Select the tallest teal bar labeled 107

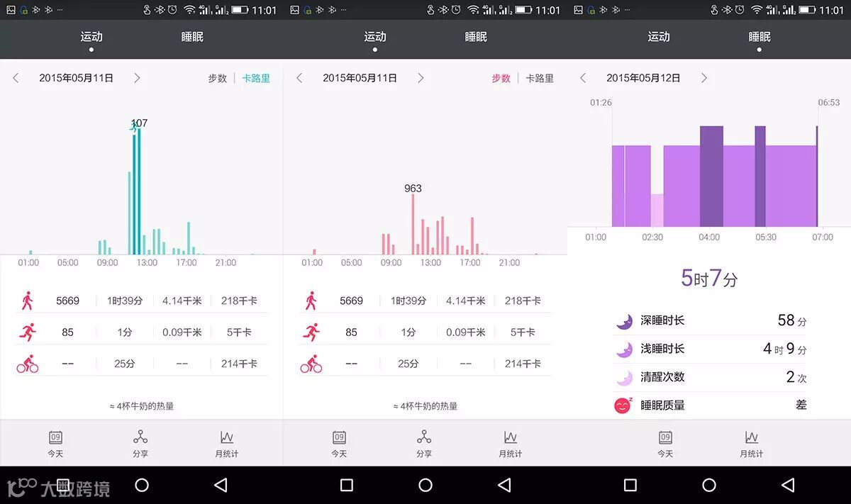point(139,191)
